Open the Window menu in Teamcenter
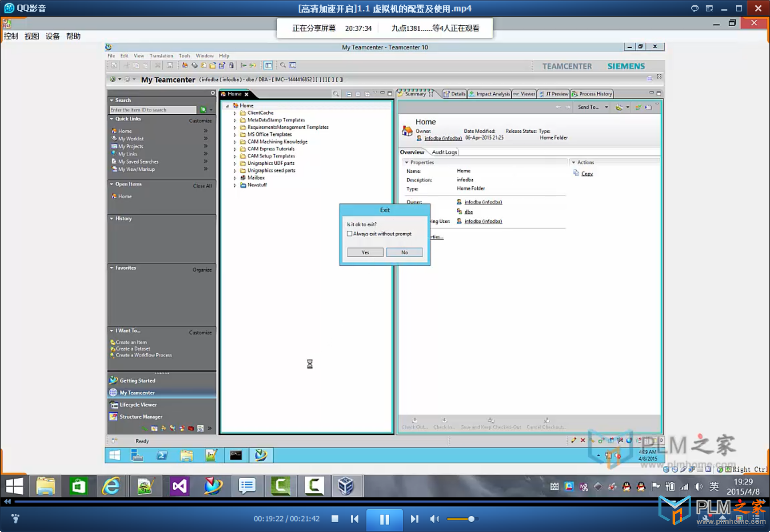Screen dimensions: 770x532 pos(205,56)
